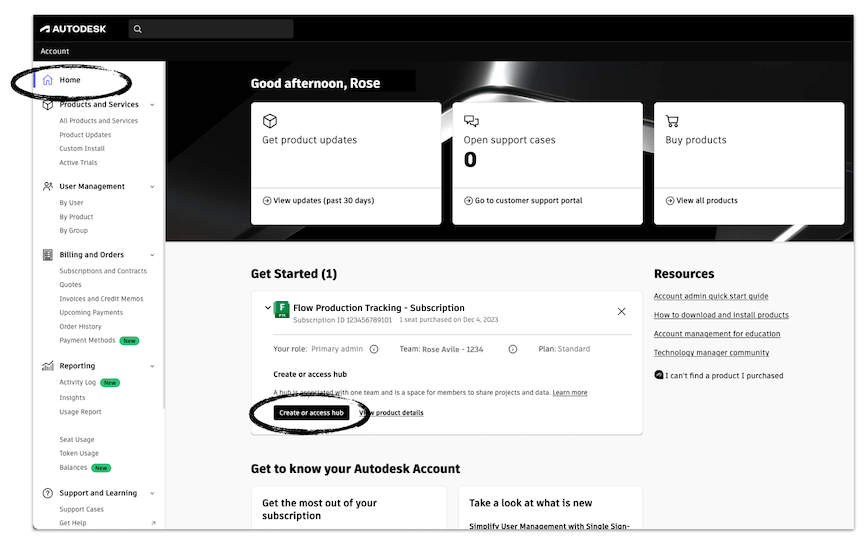Open Token Usage report
864x538 pixels.
[x=79, y=453]
